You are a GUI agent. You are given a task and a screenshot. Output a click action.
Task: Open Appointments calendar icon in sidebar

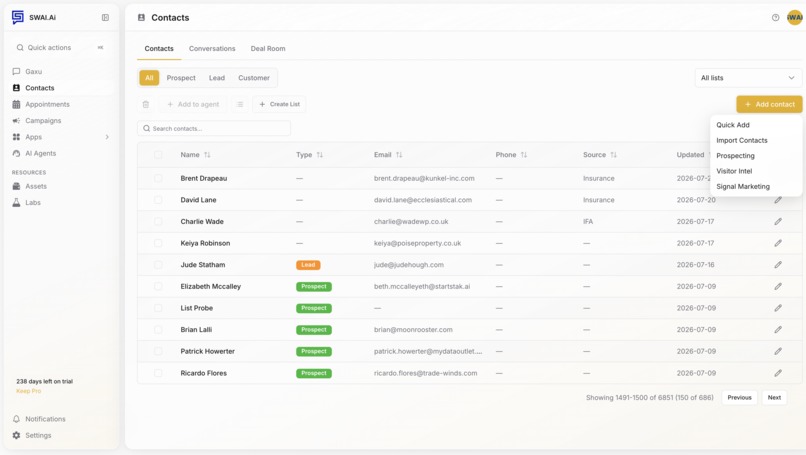pos(16,104)
